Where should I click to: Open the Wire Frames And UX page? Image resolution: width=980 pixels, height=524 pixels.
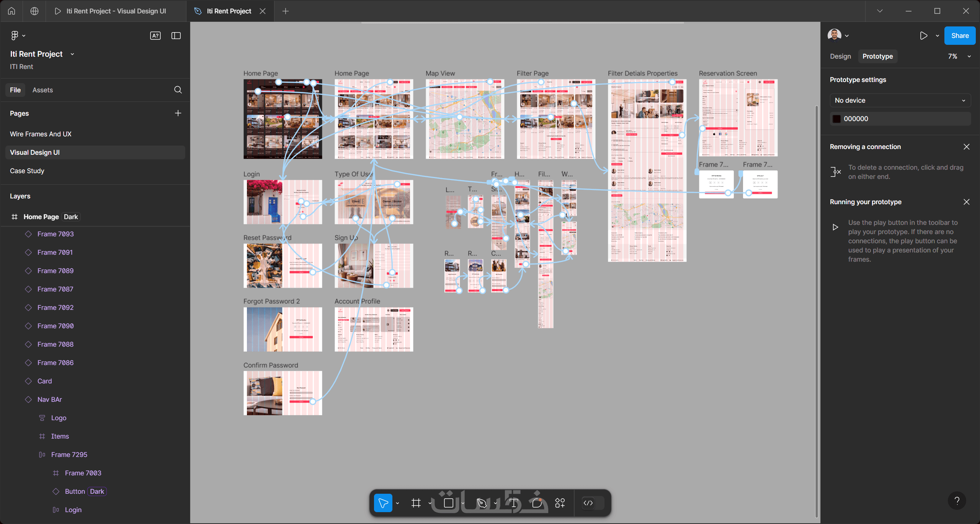click(41, 134)
